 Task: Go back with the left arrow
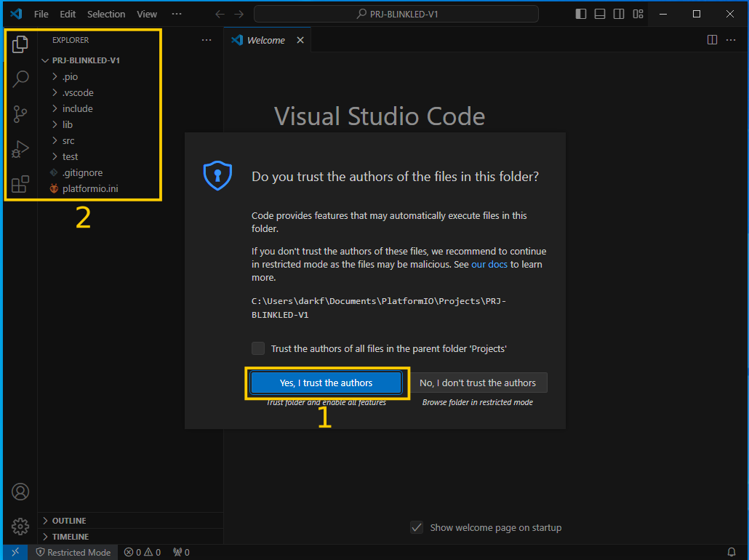[x=220, y=15]
